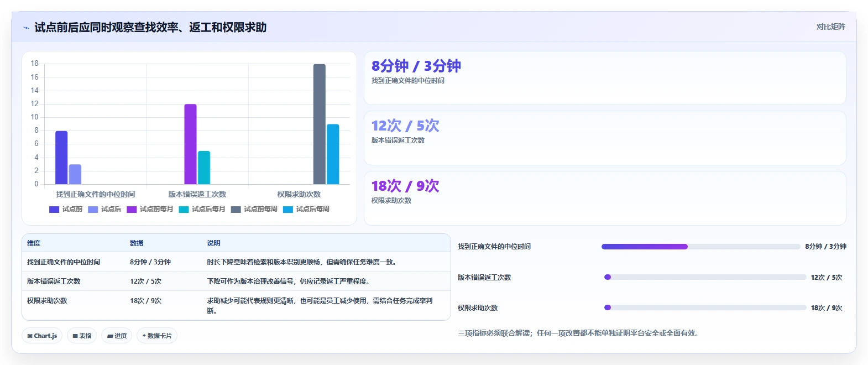Image resolution: width=868 pixels, height=365 pixels.
Task: Click the 数据卡片 chip
Action: [157, 336]
